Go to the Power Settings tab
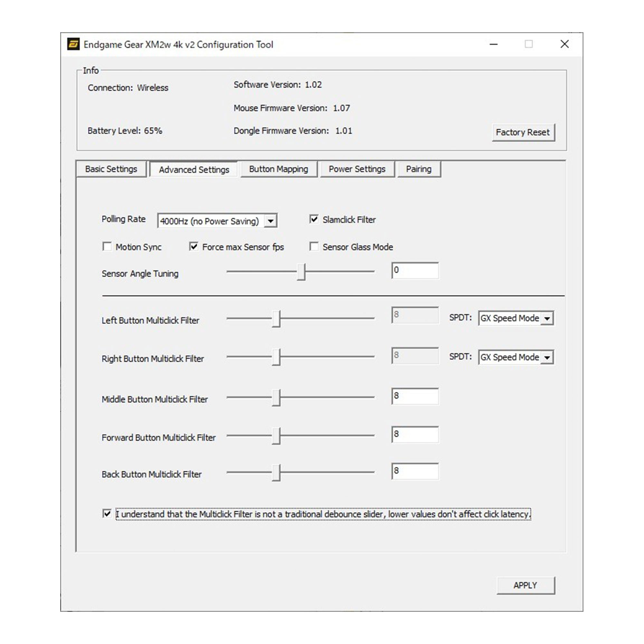The height and width of the screenshot is (644, 644). [357, 169]
